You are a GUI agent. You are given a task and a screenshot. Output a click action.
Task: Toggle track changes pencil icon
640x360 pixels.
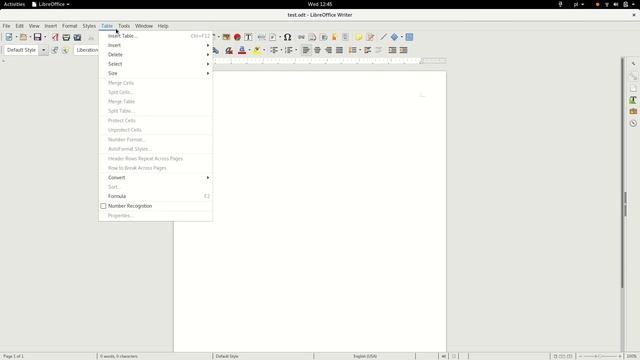click(x=370, y=37)
